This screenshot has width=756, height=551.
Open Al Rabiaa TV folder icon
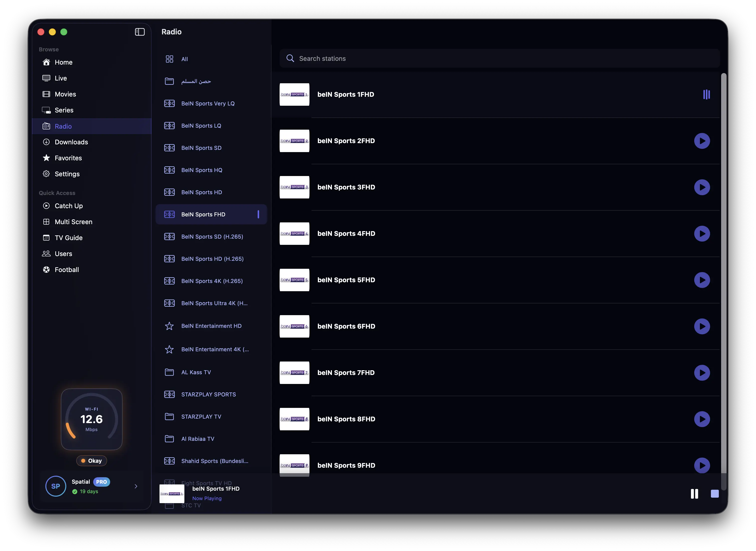pos(169,439)
